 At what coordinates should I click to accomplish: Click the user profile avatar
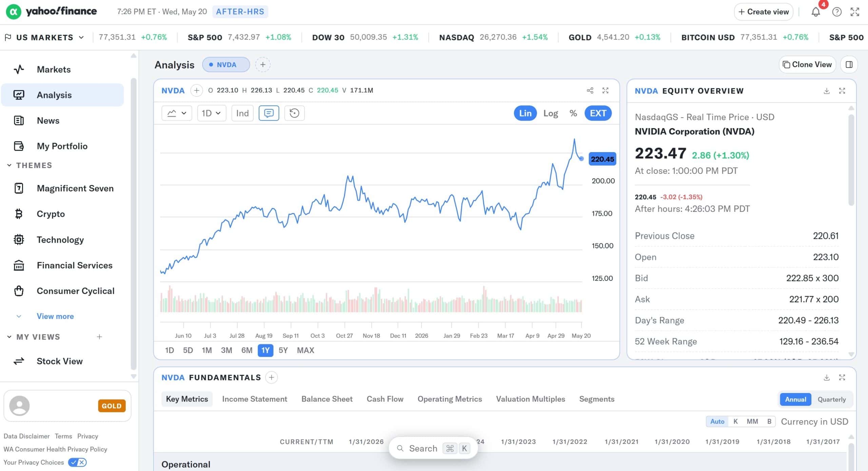coord(19,406)
